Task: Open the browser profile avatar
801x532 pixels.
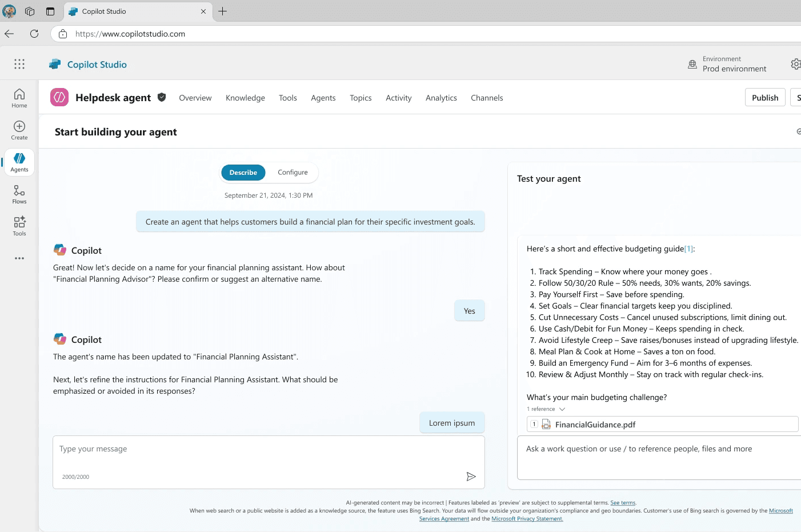Action: pos(9,11)
